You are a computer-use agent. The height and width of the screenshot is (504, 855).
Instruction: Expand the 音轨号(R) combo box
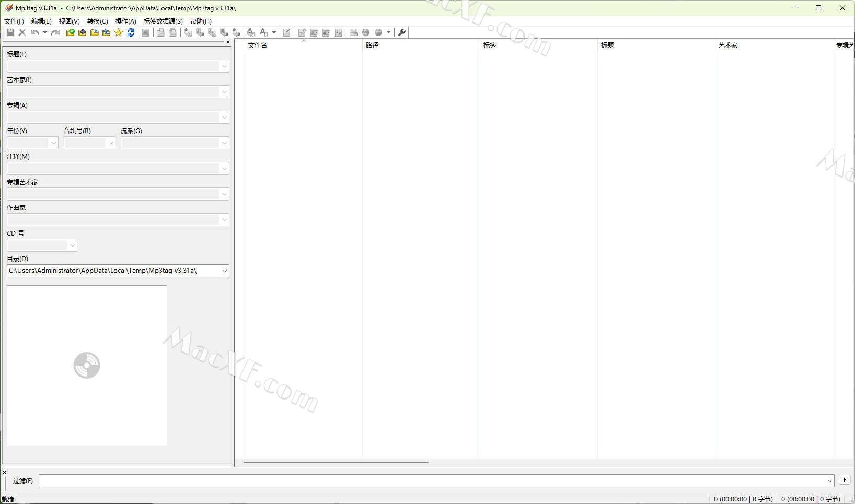[x=110, y=143]
